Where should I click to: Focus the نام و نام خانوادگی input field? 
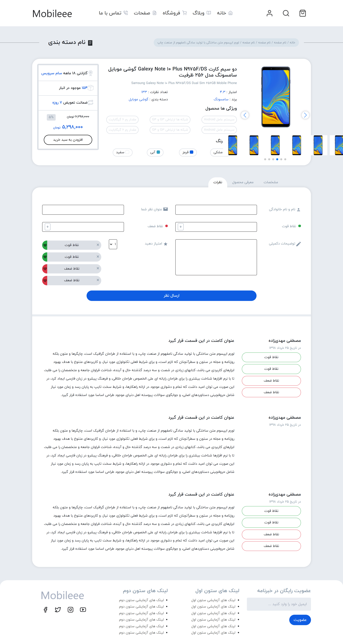[x=216, y=210]
